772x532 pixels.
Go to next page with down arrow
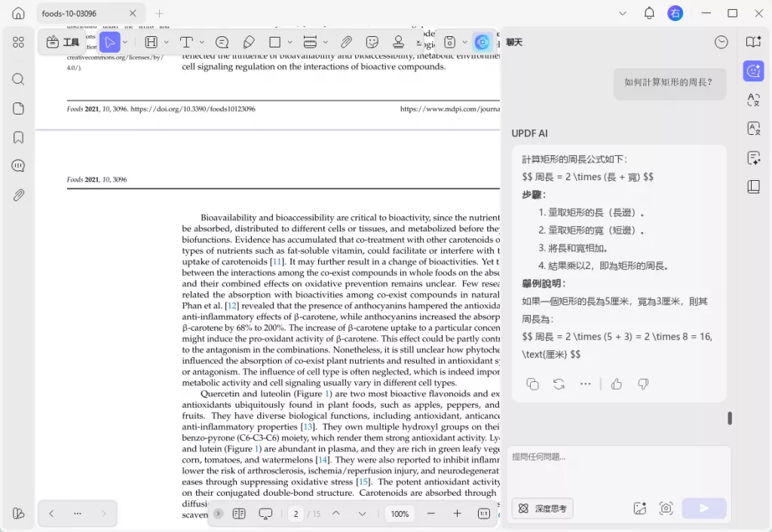pos(363,513)
